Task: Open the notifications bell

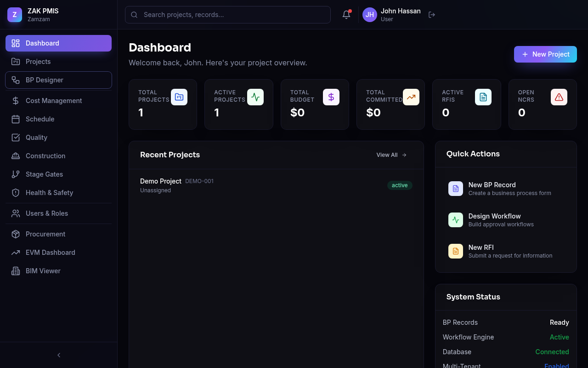Action: click(346, 15)
